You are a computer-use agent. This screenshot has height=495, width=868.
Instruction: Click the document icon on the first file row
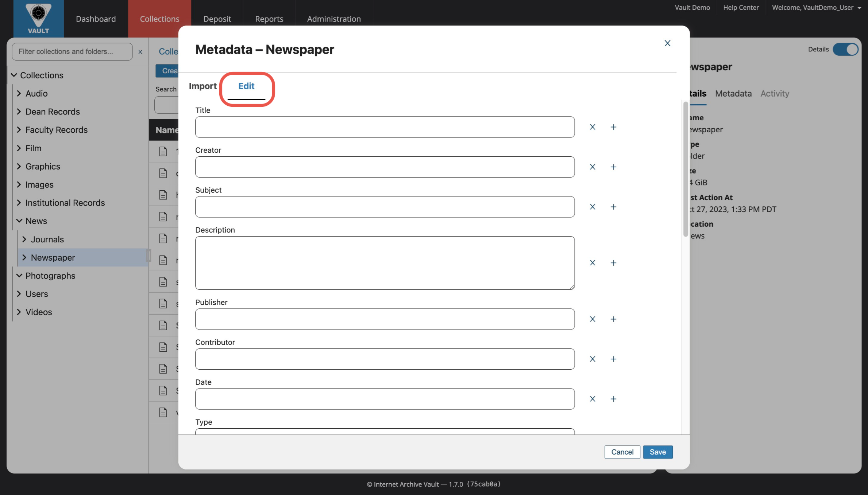(163, 151)
